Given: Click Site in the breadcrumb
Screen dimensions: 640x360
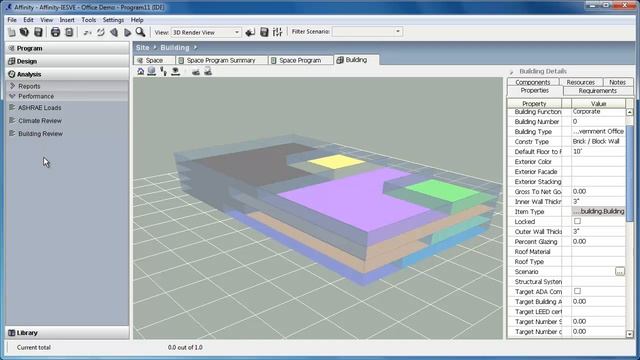Looking at the screenshot, I should 142,48.
